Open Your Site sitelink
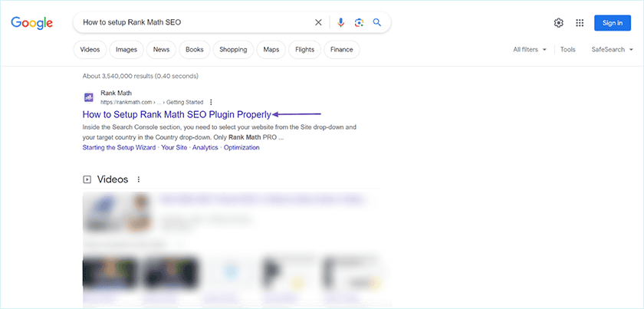Viewport: 644px width, 309px height. click(174, 147)
